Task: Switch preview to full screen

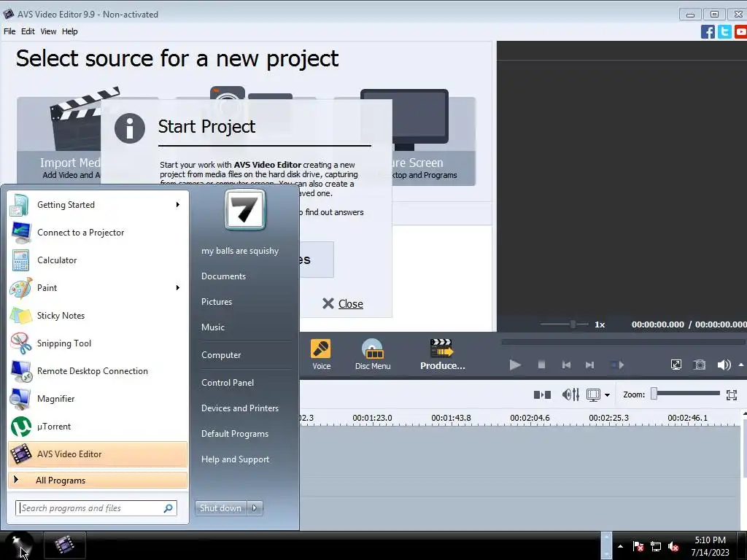Action: point(676,365)
